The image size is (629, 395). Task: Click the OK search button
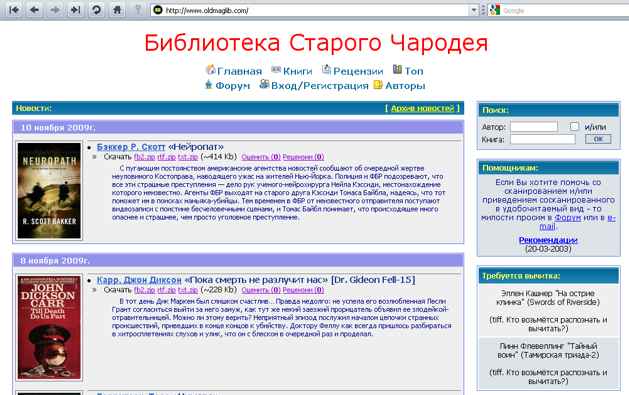tap(598, 139)
